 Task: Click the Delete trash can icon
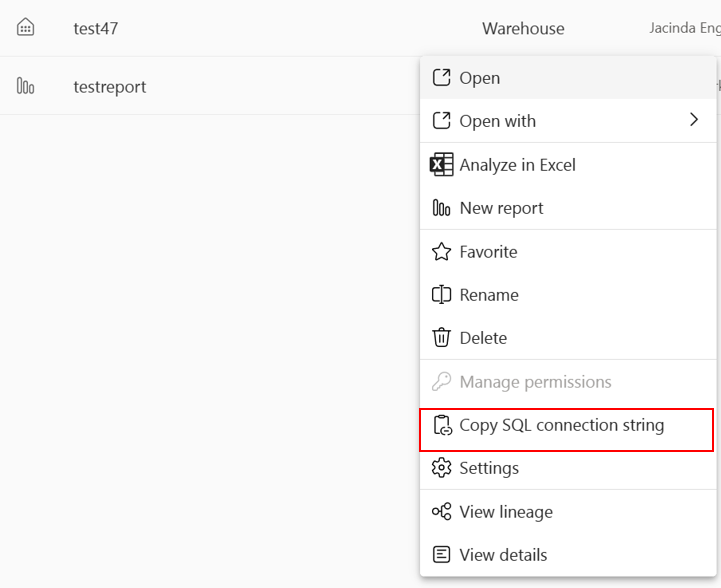(x=441, y=338)
